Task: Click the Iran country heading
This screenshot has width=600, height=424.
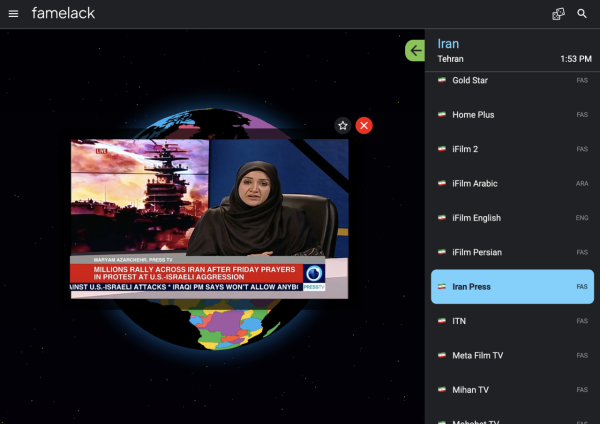Action: [449, 44]
